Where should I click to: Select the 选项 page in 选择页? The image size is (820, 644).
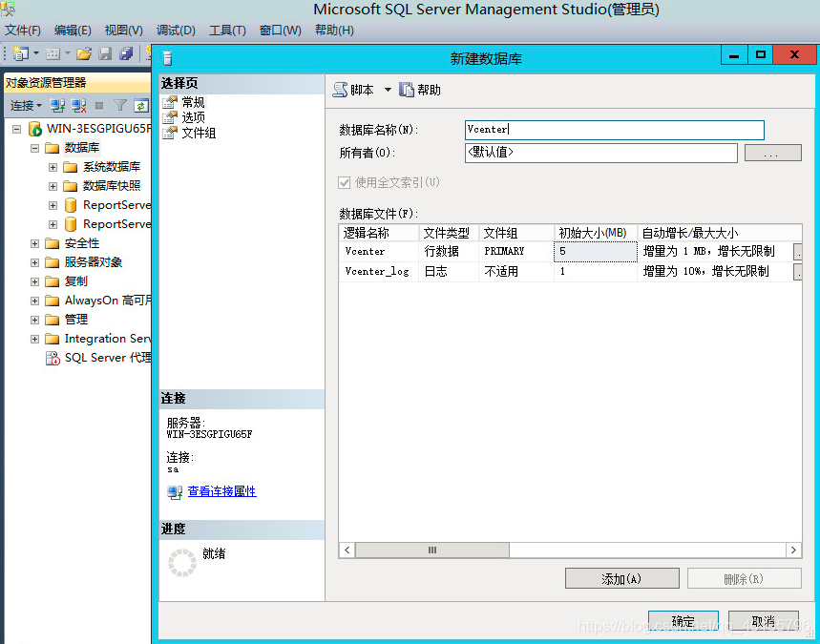(x=193, y=117)
